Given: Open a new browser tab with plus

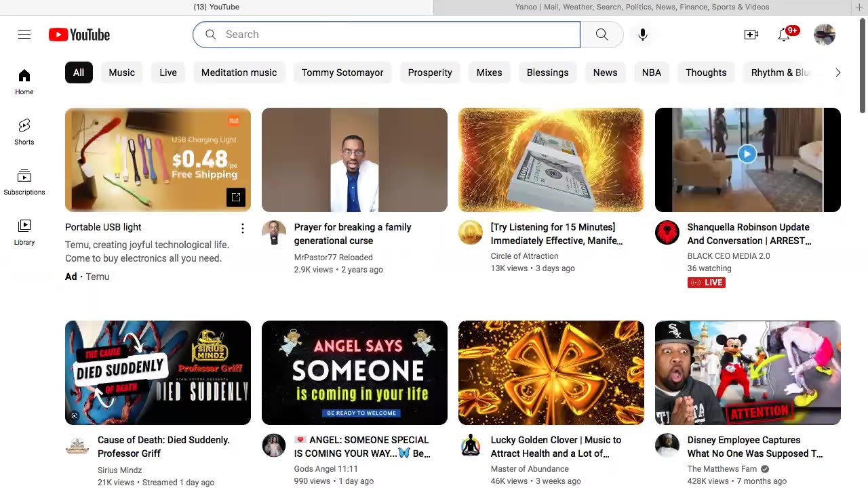Looking at the screenshot, I should pyautogui.click(x=859, y=7).
